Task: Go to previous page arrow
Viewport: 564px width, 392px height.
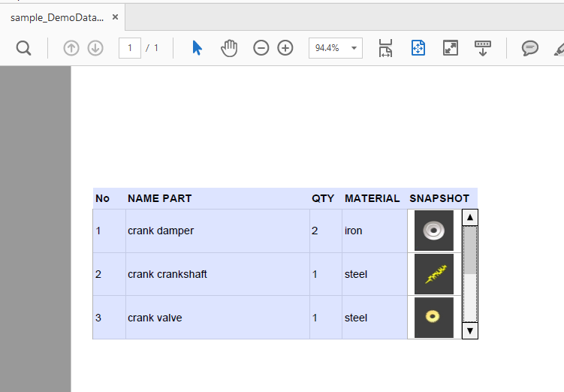Action: pos(71,48)
